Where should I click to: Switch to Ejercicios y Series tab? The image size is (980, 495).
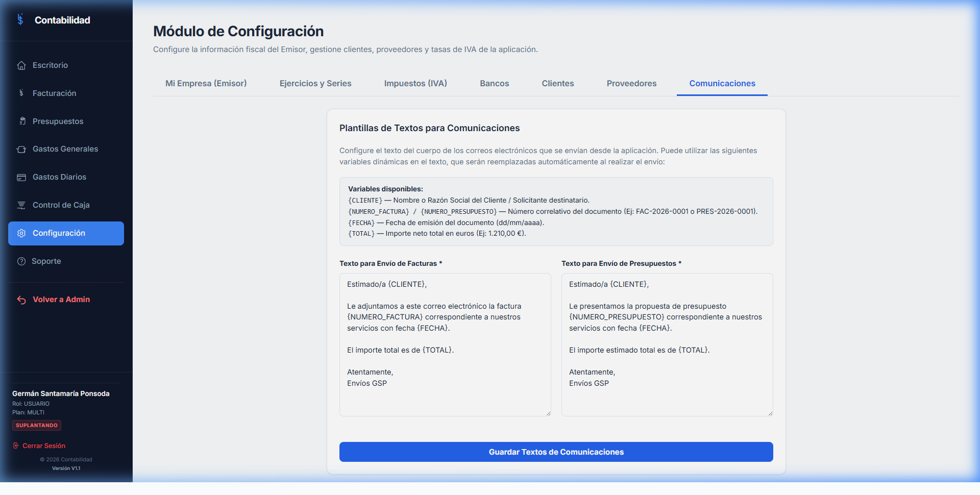coord(315,83)
